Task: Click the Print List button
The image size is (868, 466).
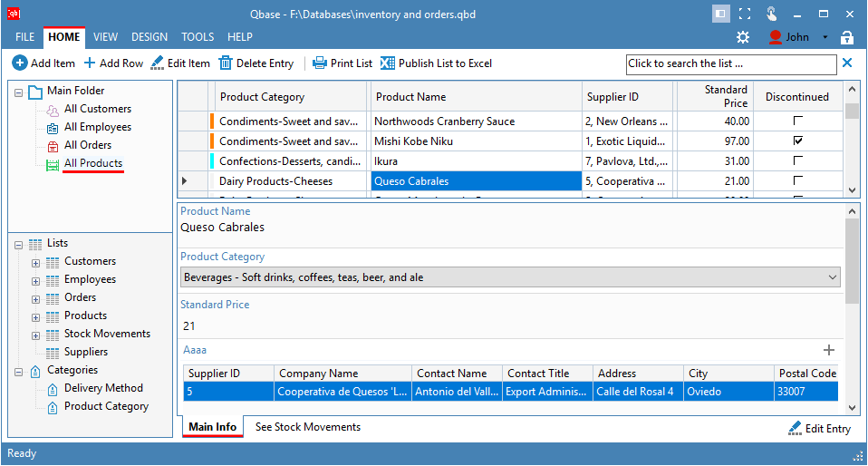Action: coord(342,63)
